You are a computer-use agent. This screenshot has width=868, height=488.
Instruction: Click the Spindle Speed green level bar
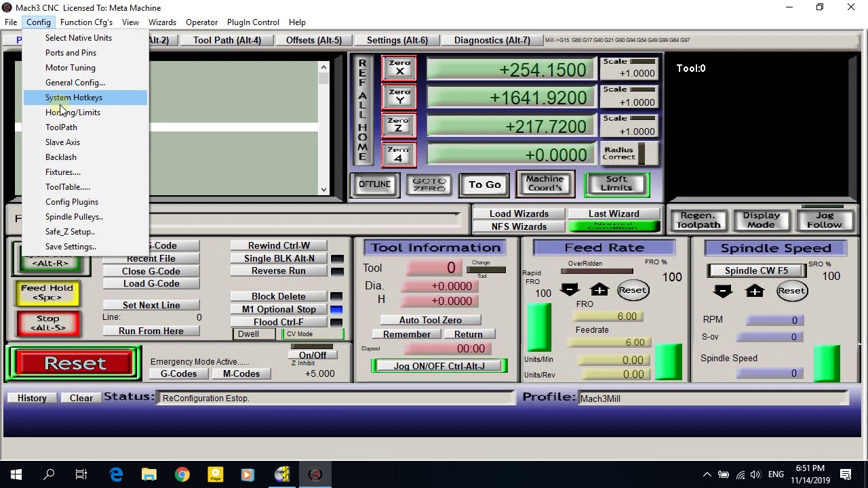[x=827, y=363]
